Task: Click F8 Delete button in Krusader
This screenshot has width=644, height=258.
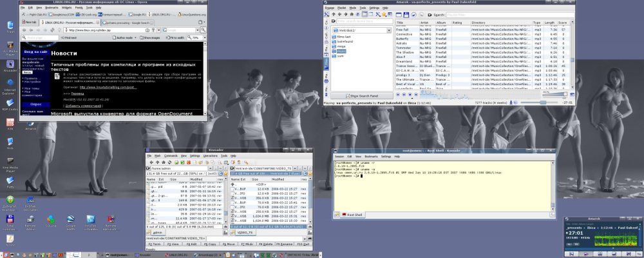Action: coord(266,244)
